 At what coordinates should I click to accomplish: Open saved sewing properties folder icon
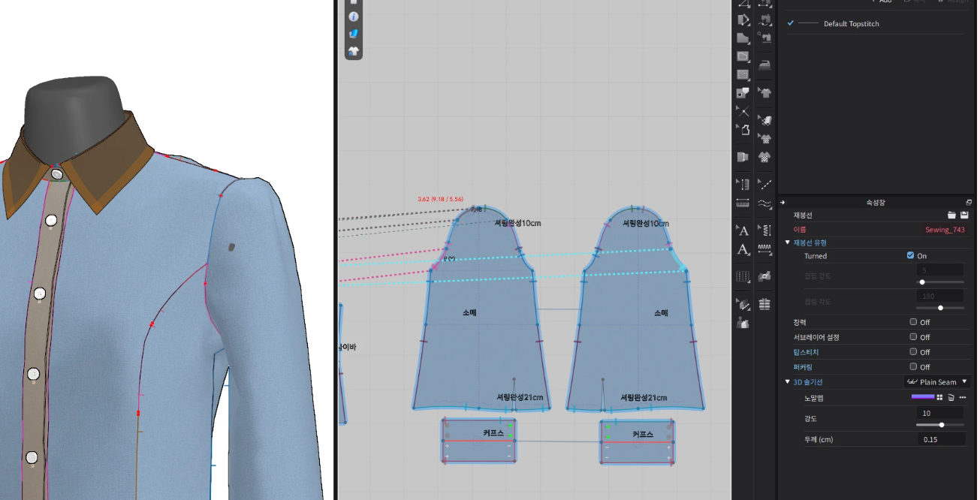click(x=951, y=215)
